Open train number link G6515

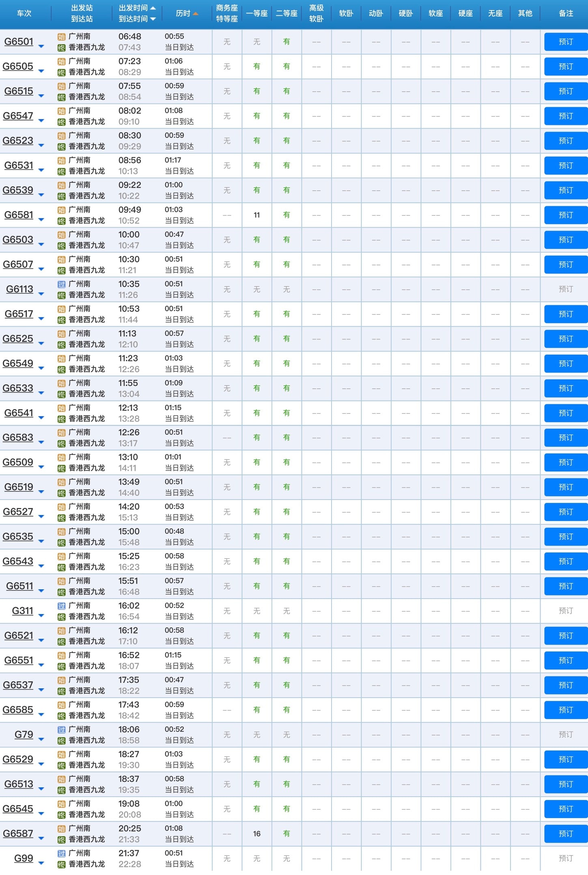19,91
